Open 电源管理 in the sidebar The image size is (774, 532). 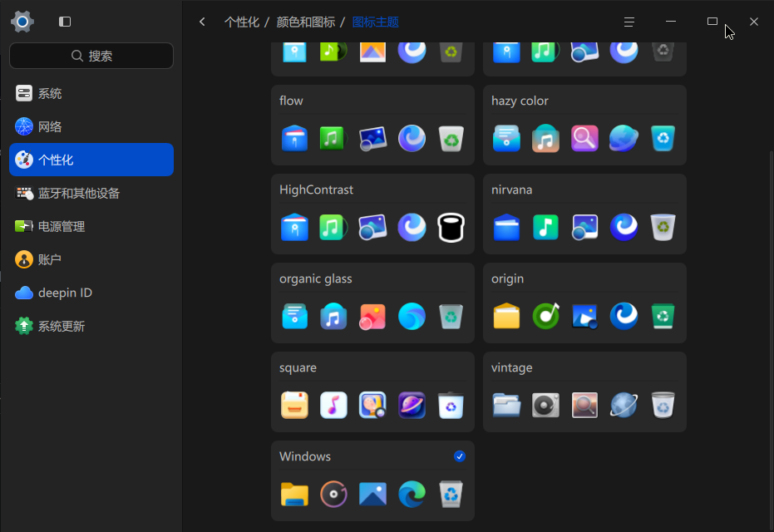tap(91, 227)
